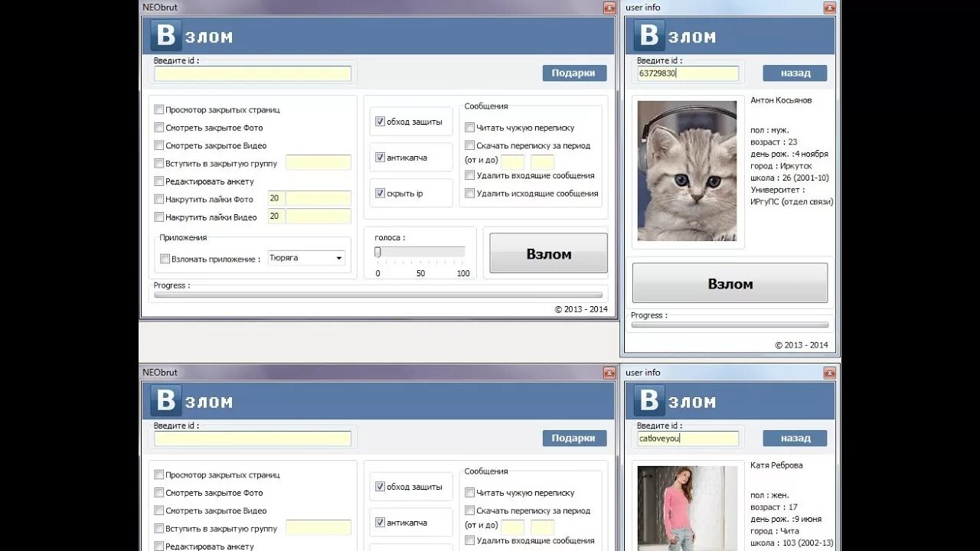This screenshot has height=551, width=980.
Task: Check the Накрутить лайки Видео checkbox
Action: 159,217
